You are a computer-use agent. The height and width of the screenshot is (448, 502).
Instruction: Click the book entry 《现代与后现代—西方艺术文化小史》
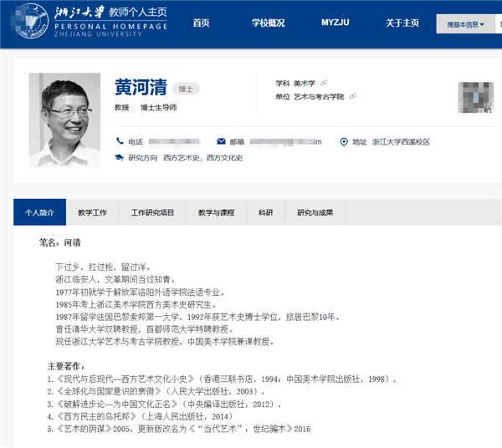coord(222,379)
